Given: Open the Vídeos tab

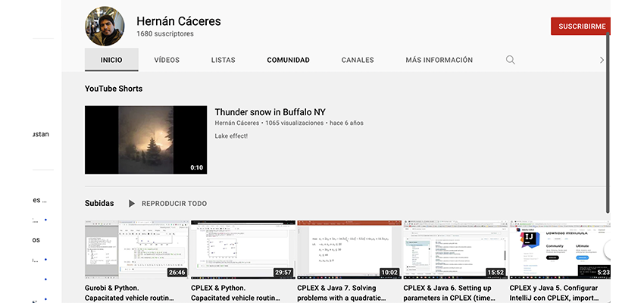Looking at the screenshot, I should click(167, 60).
